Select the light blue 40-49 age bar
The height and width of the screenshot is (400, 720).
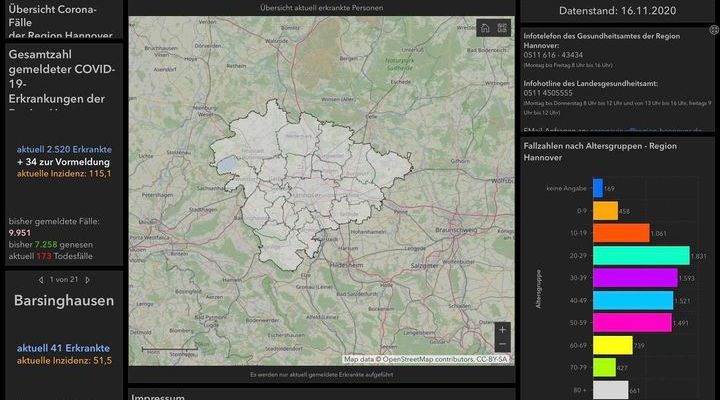(632, 300)
